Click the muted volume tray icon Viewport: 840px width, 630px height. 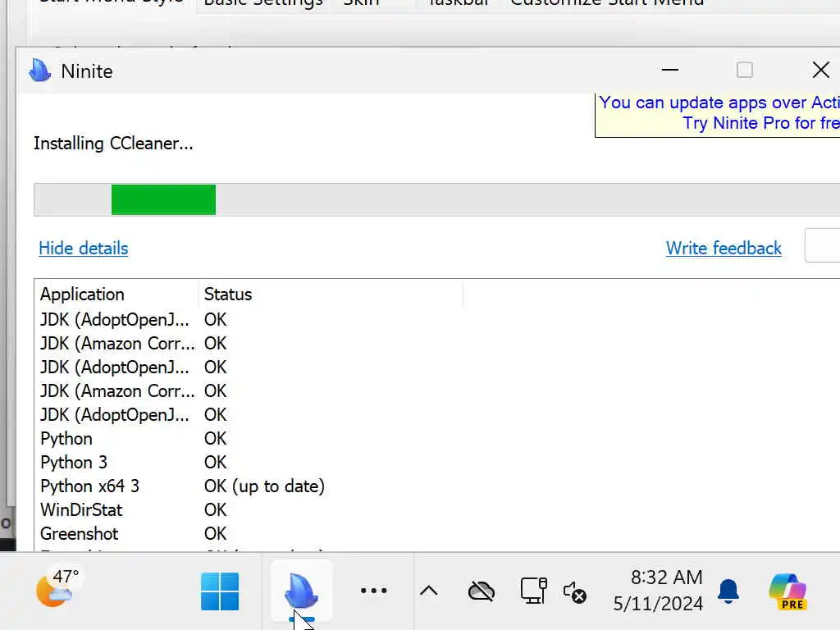[x=575, y=592]
